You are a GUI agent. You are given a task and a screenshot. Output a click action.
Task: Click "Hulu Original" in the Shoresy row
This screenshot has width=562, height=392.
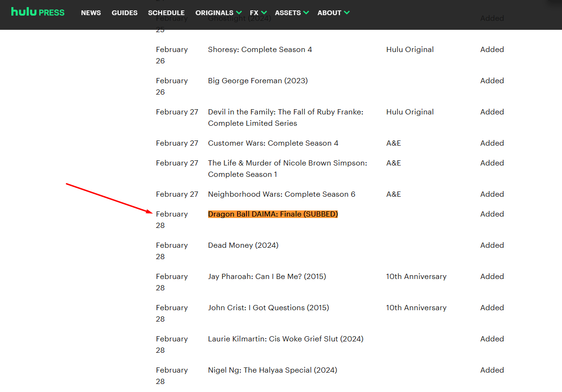(x=410, y=50)
